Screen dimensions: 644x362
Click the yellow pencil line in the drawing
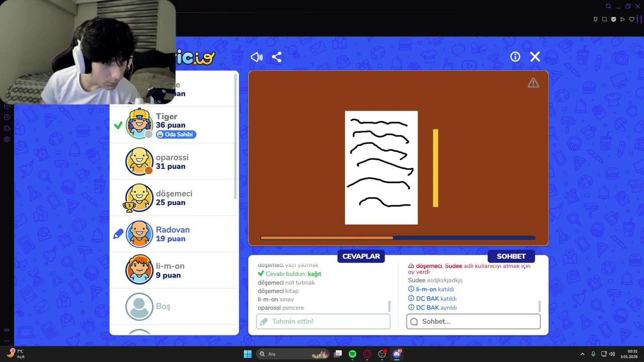click(436, 168)
